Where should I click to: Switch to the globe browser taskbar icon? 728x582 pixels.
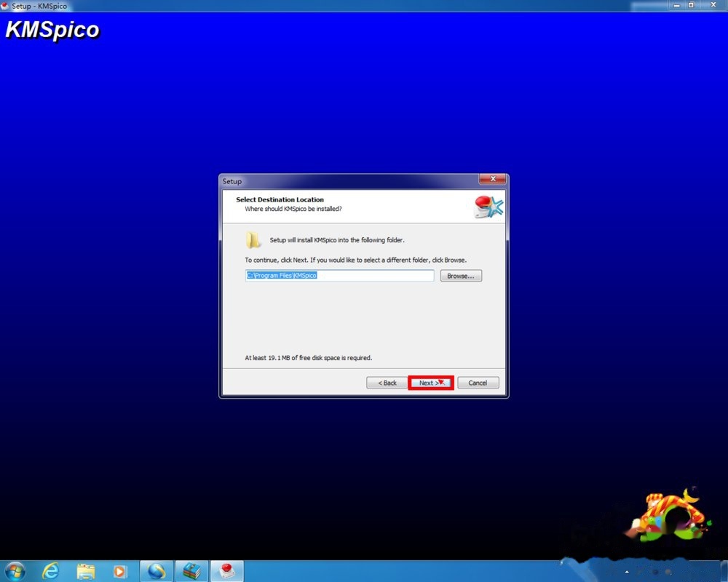157,571
